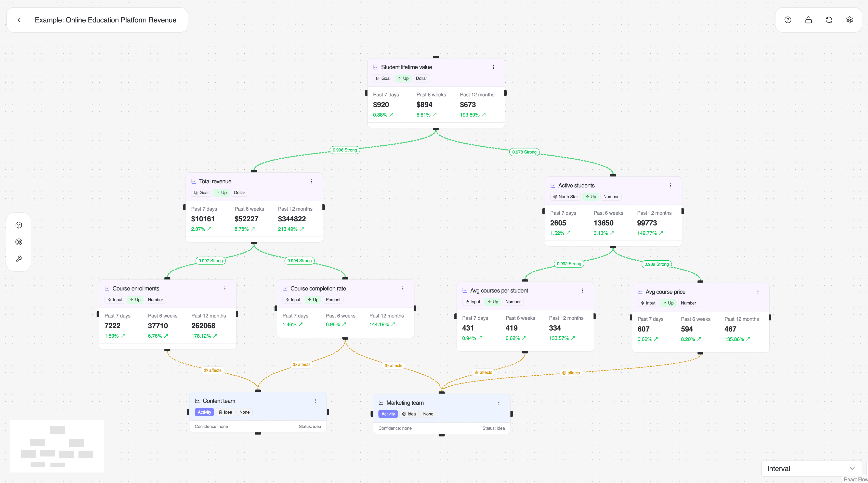Toggle the Activity badge on the Content team card
The image size is (868, 483).
pyautogui.click(x=204, y=412)
